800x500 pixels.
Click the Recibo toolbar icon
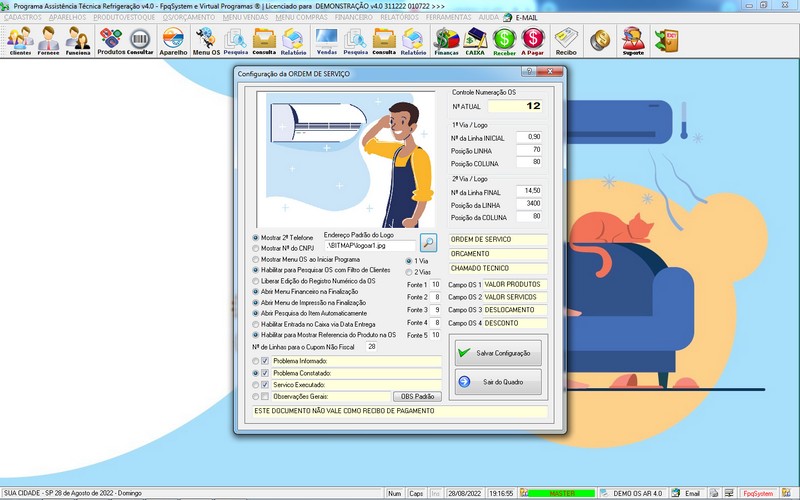coord(566,40)
